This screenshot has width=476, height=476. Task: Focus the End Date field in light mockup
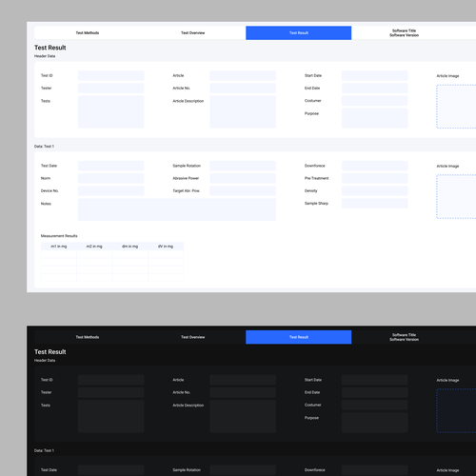pyautogui.click(x=375, y=89)
